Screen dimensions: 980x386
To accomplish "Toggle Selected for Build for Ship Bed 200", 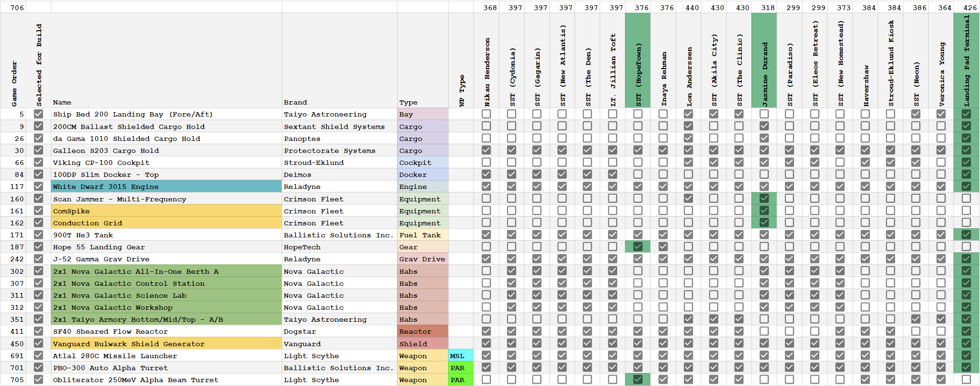I will tap(38, 114).
